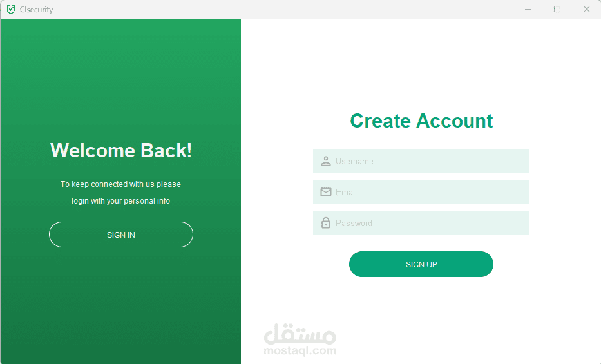
Task: Minimize the Clsecurity window
Action: (x=528, y=9)
